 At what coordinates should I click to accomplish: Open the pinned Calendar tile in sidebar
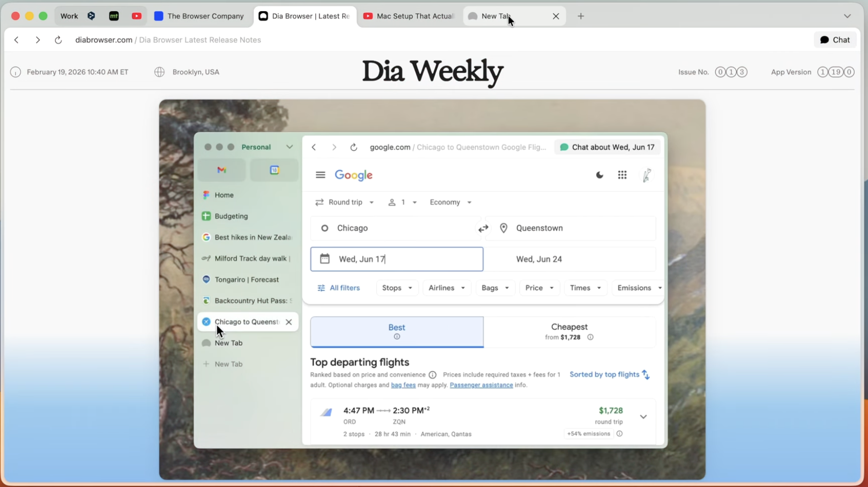point(274,170)
